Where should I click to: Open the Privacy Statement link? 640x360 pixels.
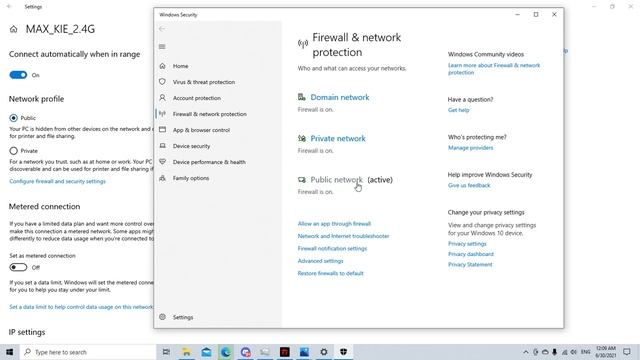(470, 264)
